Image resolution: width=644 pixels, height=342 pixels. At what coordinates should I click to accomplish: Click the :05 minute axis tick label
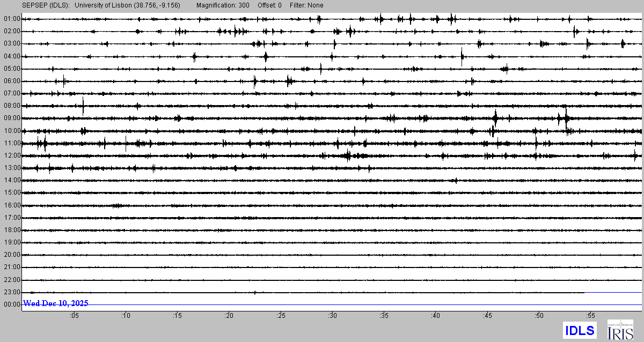click(74, 316)
